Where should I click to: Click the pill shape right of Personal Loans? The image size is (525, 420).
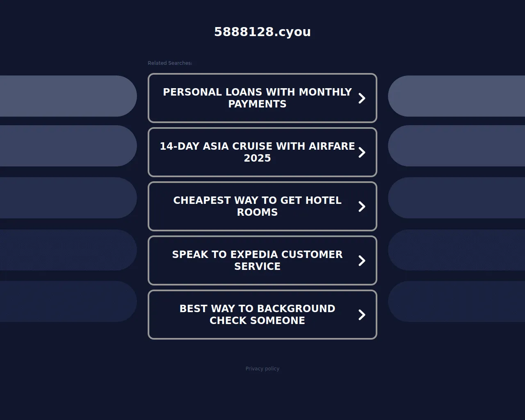(457, 96)
